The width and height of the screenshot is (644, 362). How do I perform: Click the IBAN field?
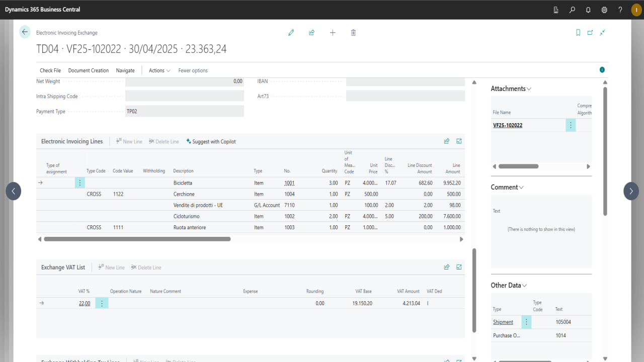click(x=406, y=81)
